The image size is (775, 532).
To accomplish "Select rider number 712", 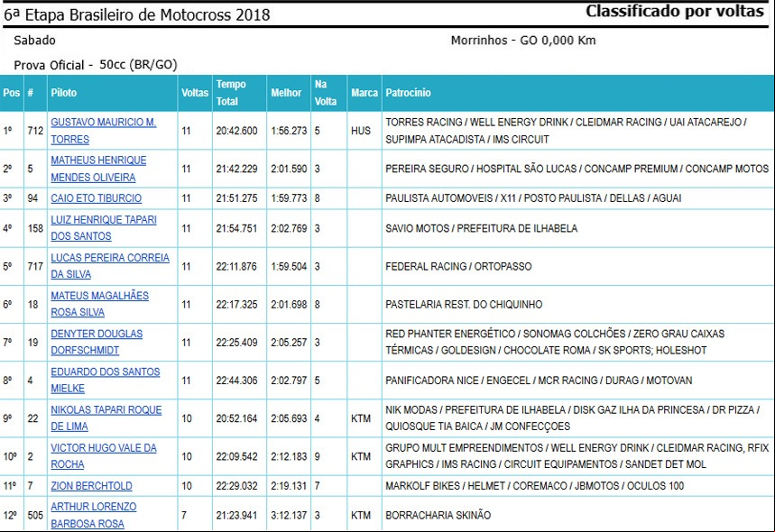I will (x=35, y=131).
